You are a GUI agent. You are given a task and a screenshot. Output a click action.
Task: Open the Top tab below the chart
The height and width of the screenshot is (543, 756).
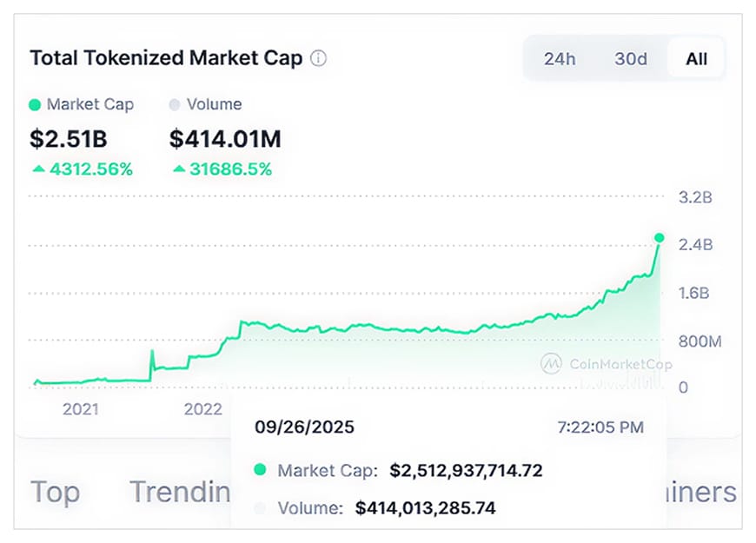click(56, 492)
